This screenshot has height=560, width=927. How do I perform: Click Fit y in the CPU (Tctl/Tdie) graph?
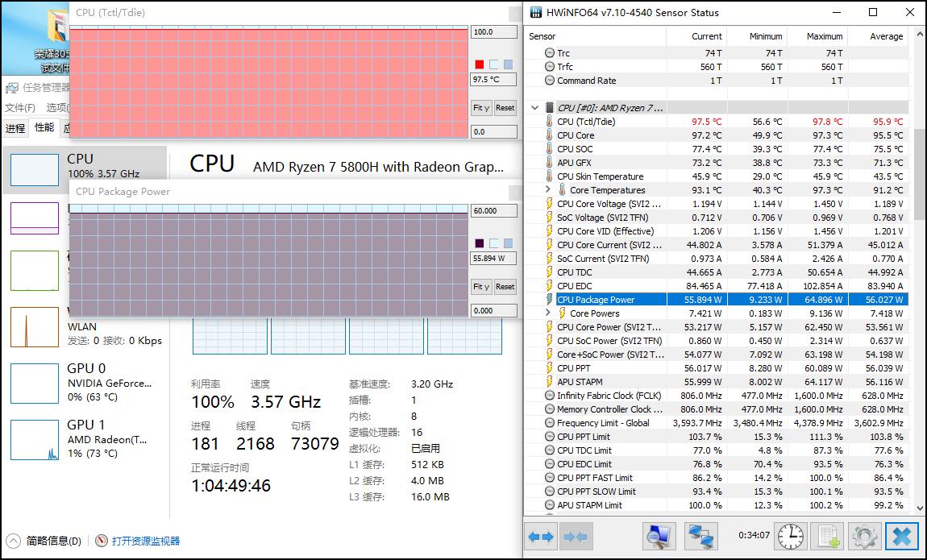(480, 107)
